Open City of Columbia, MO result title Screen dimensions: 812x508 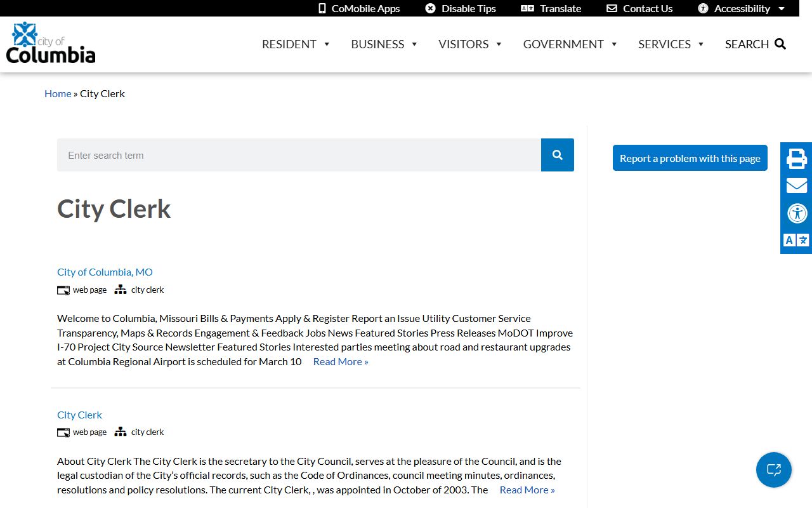(105, 272)
